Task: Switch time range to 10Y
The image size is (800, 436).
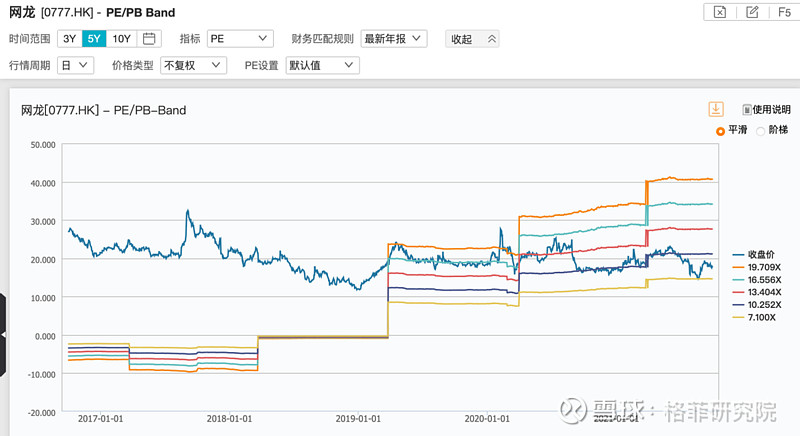Action: coord(121,39)
